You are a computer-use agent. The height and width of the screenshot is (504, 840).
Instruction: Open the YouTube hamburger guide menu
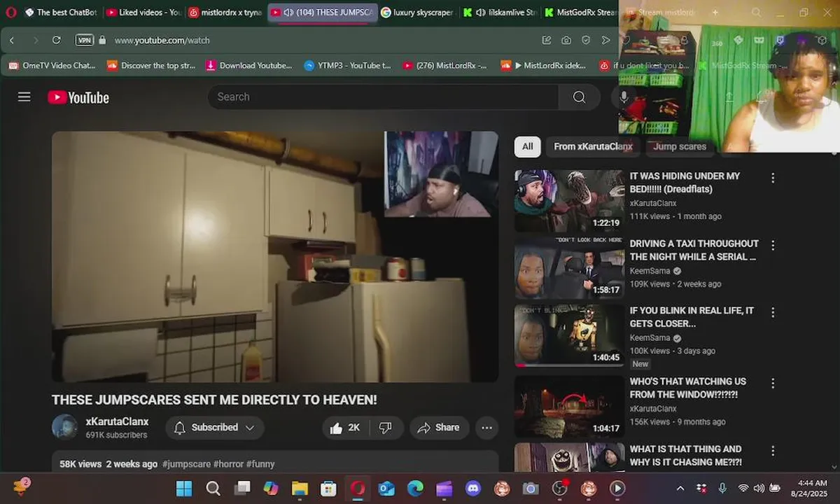(24, 97)
